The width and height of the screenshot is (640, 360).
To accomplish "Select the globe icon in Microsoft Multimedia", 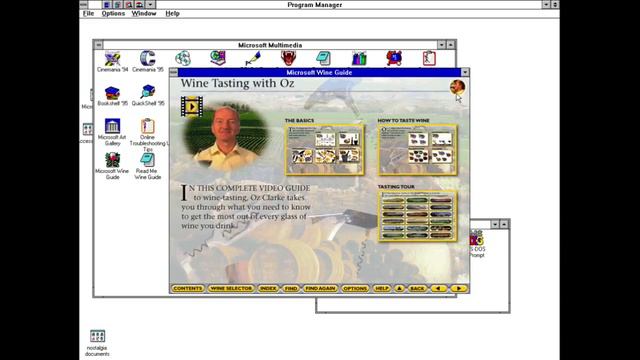I will pos(183,58).
